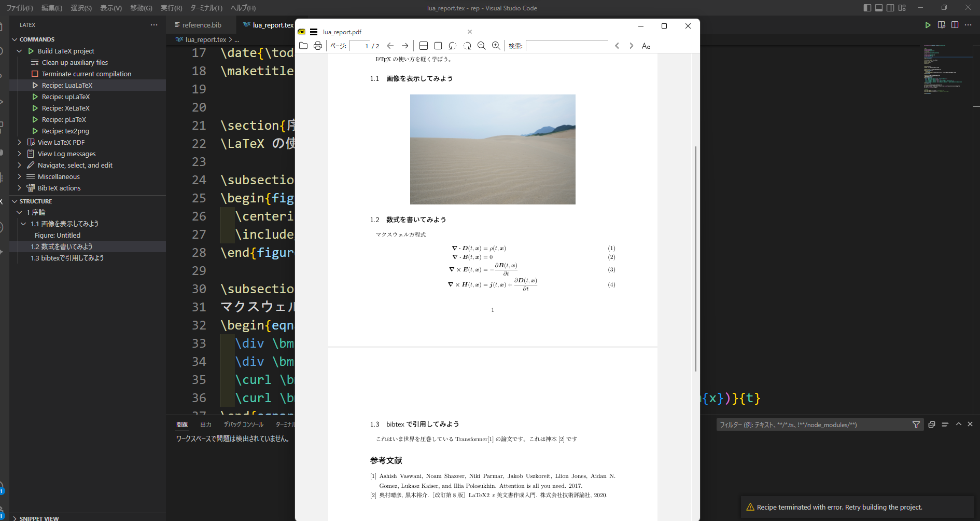The width and height of the screenshot is (980, 521).
Task: Maximize the bottom panel size
Action: (x=959, y=424)
